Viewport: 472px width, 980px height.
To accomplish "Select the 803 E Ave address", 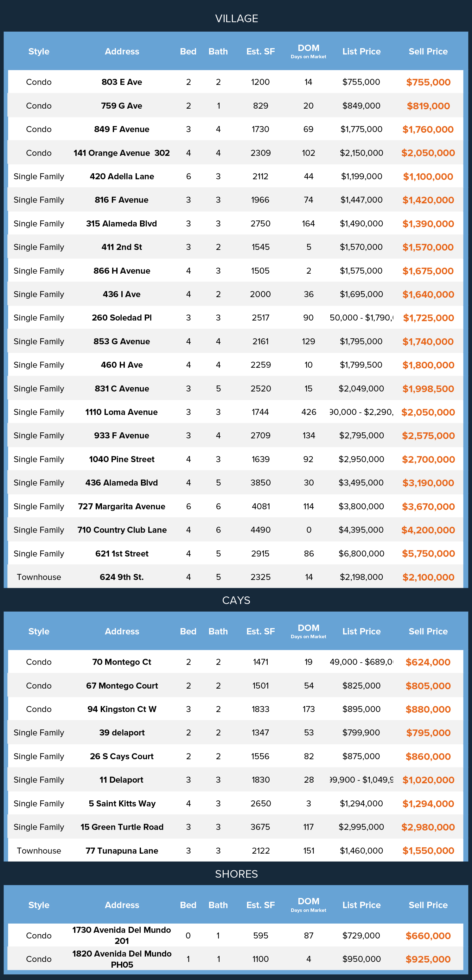I will (x=122, y=82).
